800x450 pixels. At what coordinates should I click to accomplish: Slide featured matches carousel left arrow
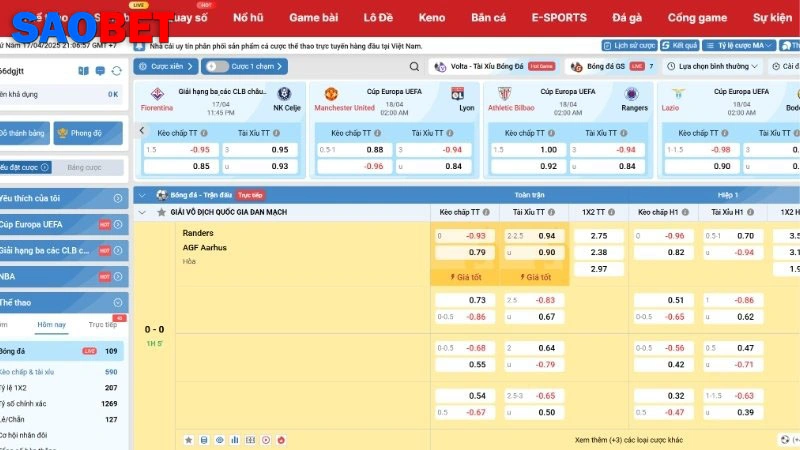[x=142, y=131]
